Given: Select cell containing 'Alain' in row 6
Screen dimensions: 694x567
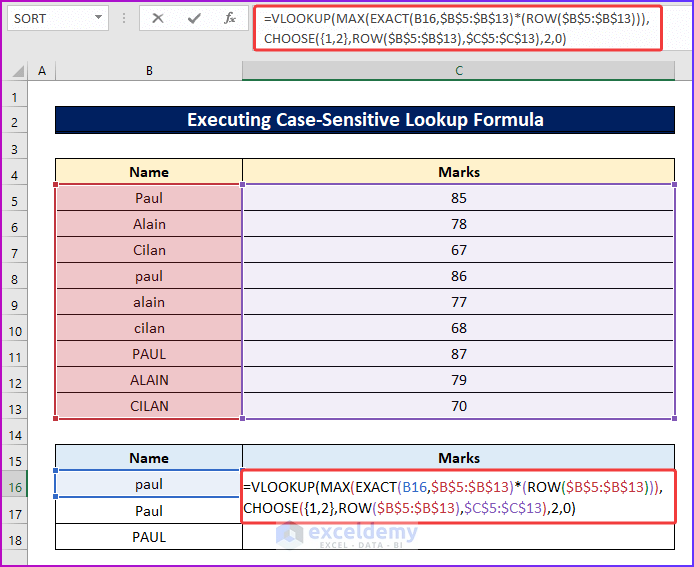Looking at the screenshot, I should pos(149,224).
